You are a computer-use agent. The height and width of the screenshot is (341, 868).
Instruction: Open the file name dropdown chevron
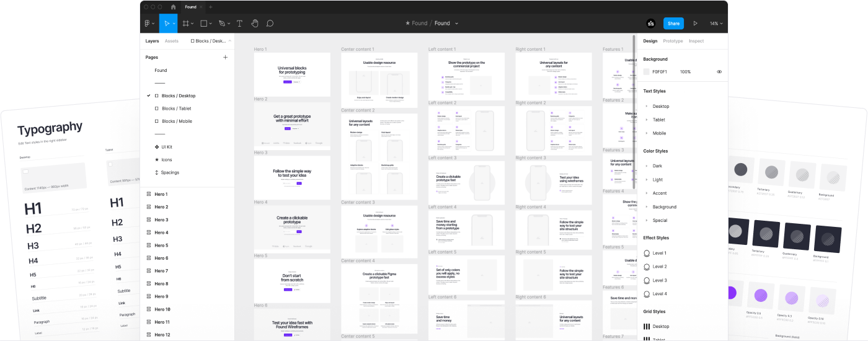457,24
